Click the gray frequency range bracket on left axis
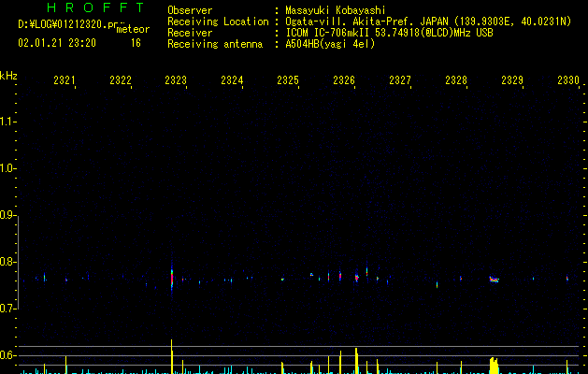This screenshot has width=588, height=374. coord(18,262)
